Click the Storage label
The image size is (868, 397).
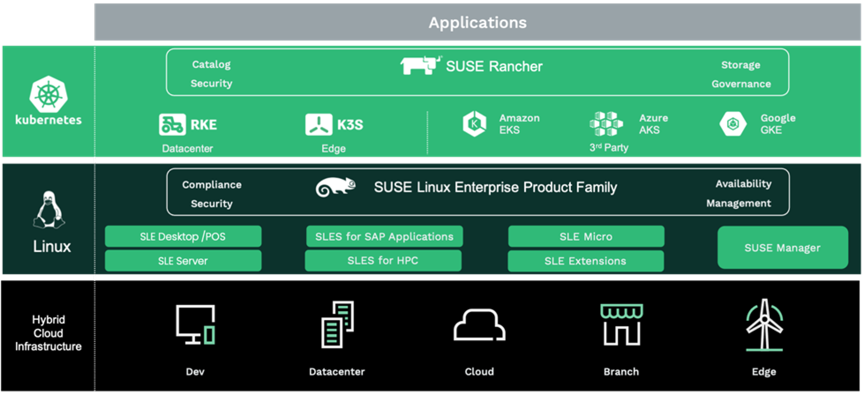[741, 65]
